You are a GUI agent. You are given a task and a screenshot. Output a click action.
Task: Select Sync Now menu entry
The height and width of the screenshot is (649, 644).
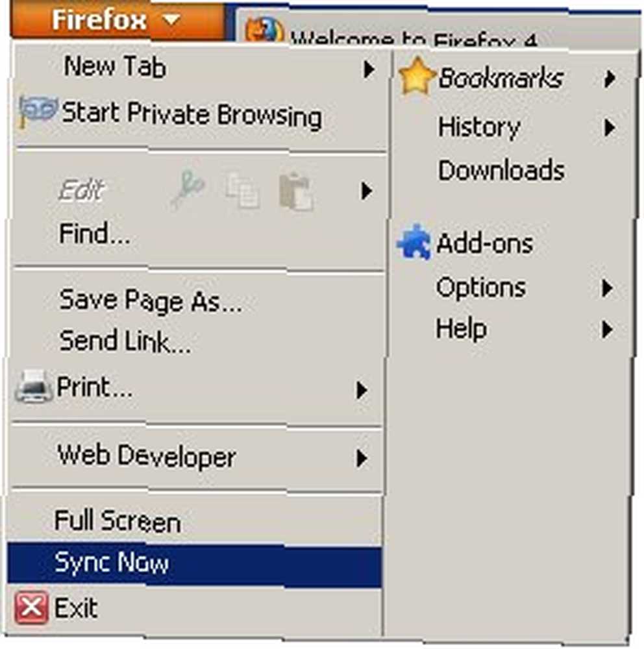coord(194,564)
